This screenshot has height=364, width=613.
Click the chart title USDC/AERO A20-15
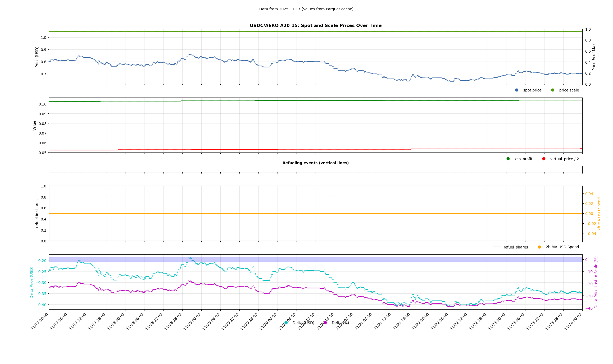(x=315, y=26)
